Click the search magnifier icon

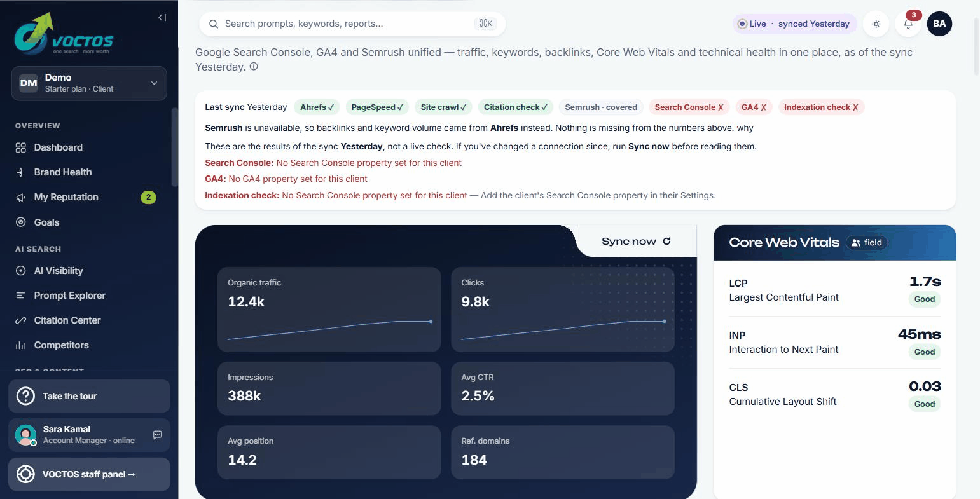(x=214, y=24)
